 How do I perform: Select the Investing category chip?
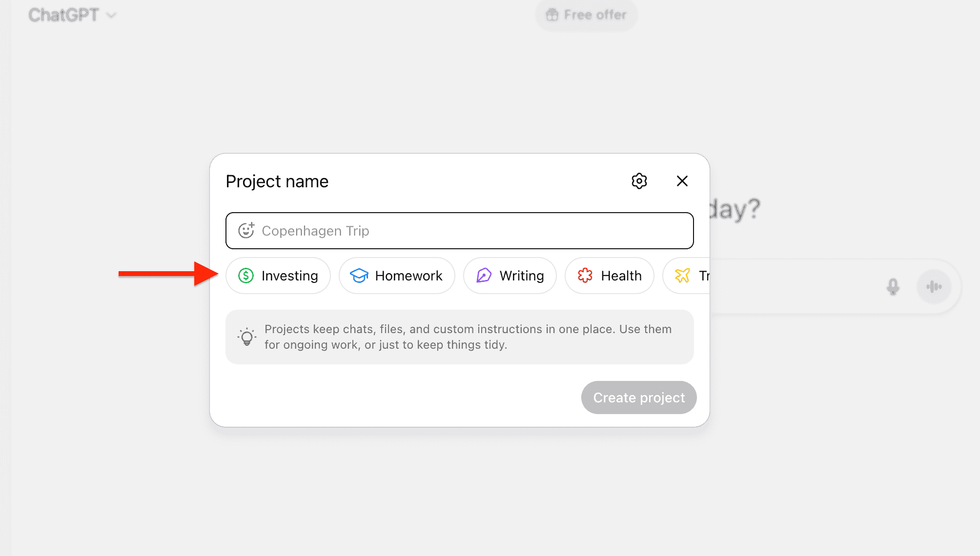(x=278, y=276)
